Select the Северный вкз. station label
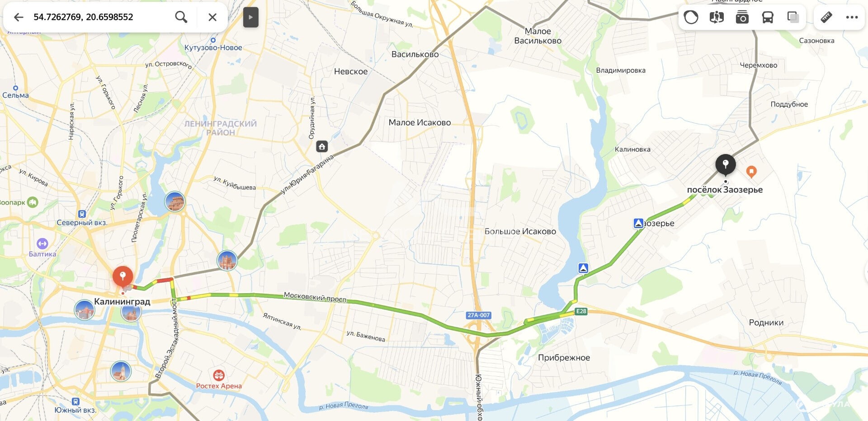The height and width of the screenshot is (421, 868). 82,222
